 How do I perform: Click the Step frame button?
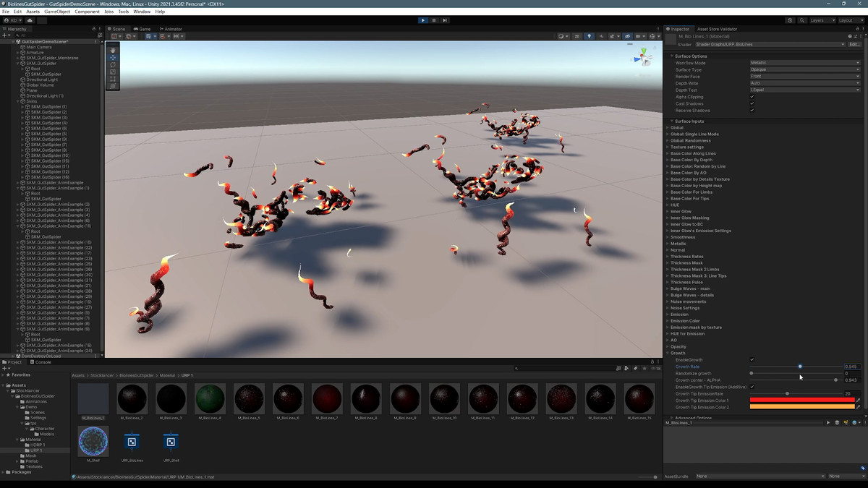click(445, 20)
